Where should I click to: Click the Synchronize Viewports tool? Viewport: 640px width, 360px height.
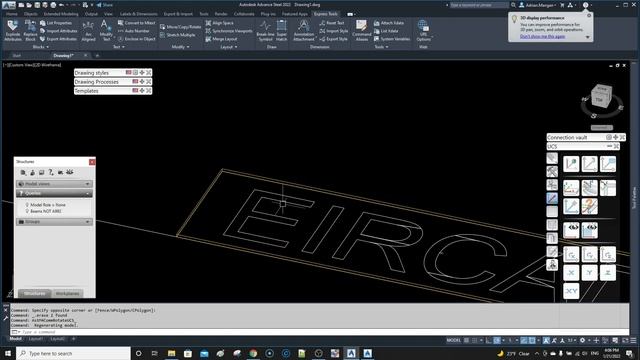[x=229, y=31]
